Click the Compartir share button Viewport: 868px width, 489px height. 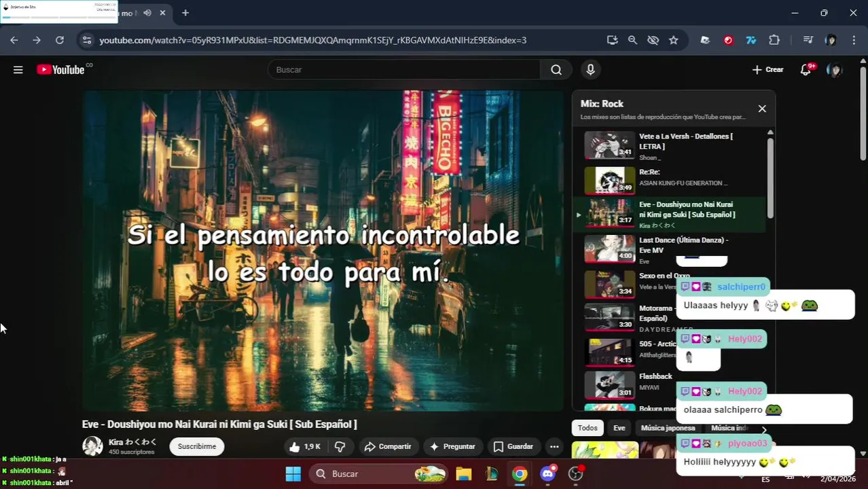(x=388, y=446)
